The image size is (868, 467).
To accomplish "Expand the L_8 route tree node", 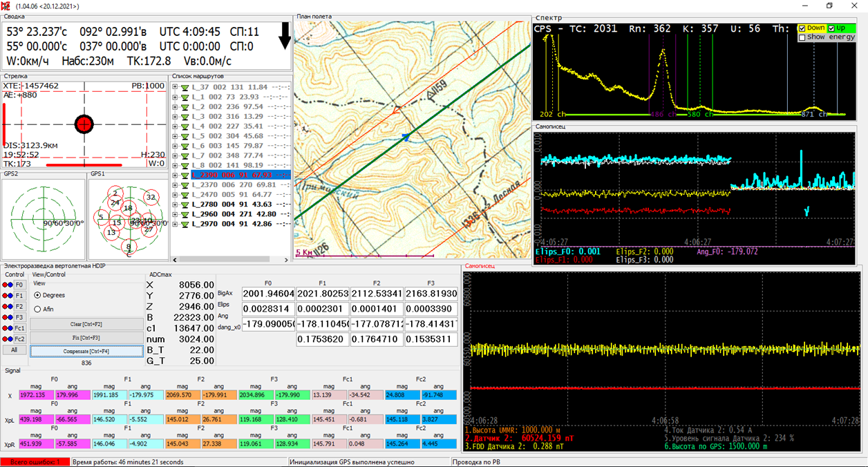I will point(176,166).
